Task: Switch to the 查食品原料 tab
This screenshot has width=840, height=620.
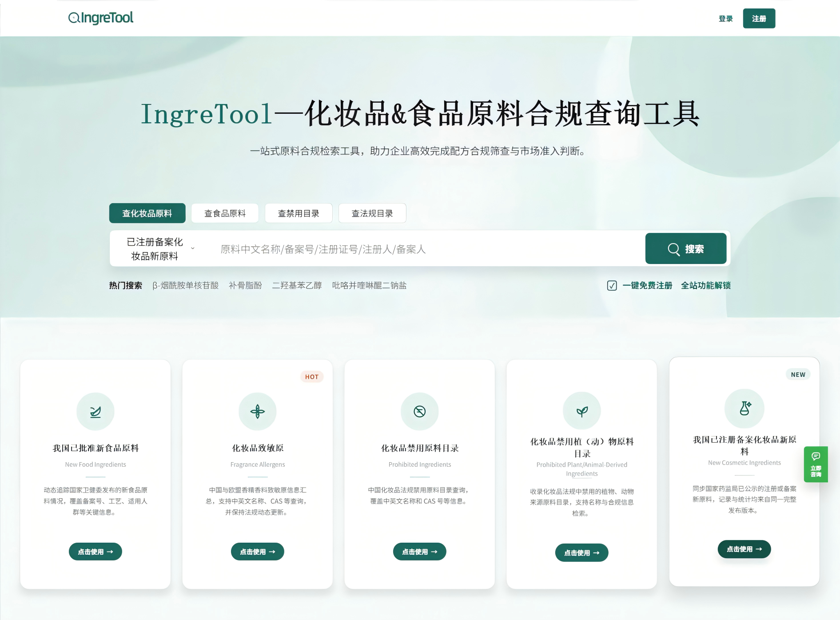Action: pos(225,213)
